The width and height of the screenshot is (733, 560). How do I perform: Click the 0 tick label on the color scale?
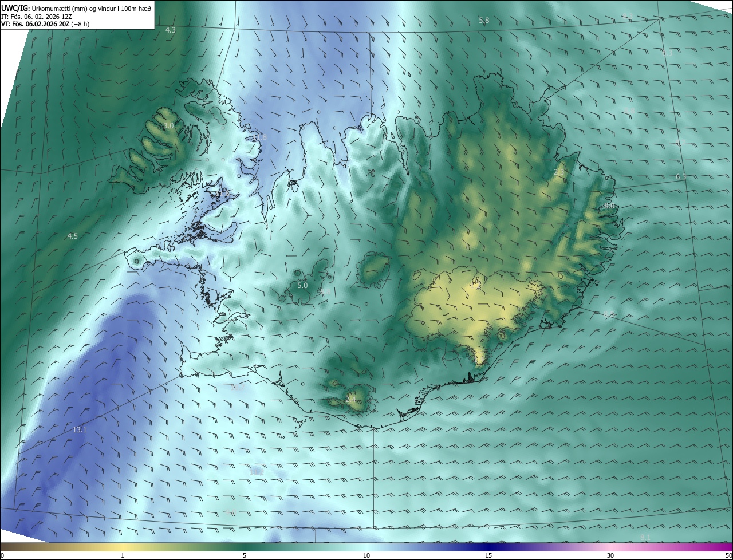(2, 555)
